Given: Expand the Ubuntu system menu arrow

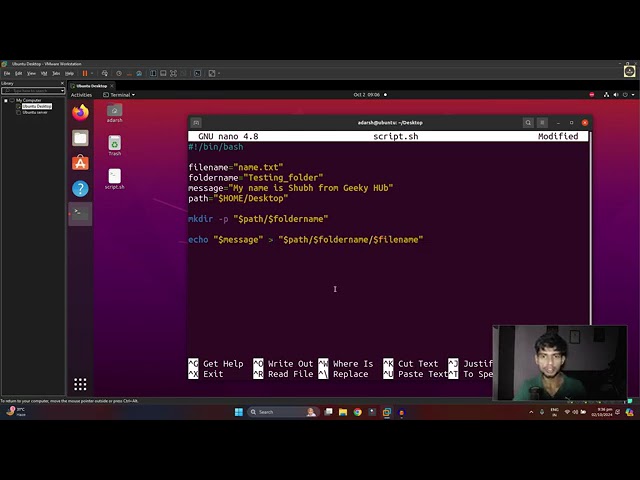Looking at the screenshot, I should tap(633, 95).
